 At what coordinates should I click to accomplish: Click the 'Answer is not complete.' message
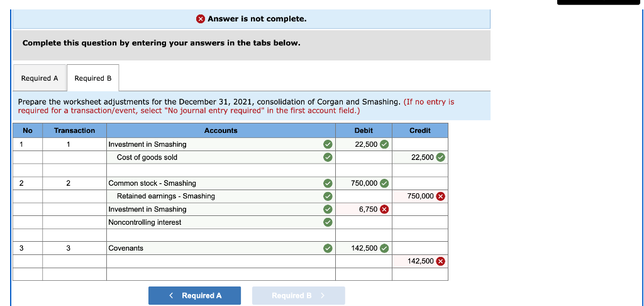point(257,19)
